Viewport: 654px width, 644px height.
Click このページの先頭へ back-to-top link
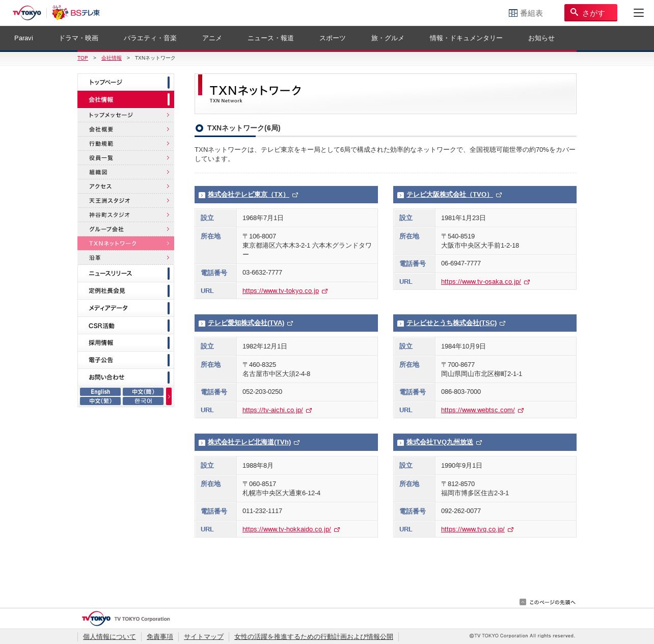tap(548, 602)
